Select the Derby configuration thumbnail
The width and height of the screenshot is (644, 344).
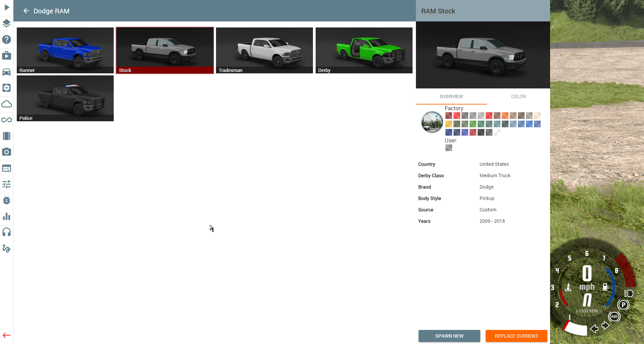coord(364,50)
